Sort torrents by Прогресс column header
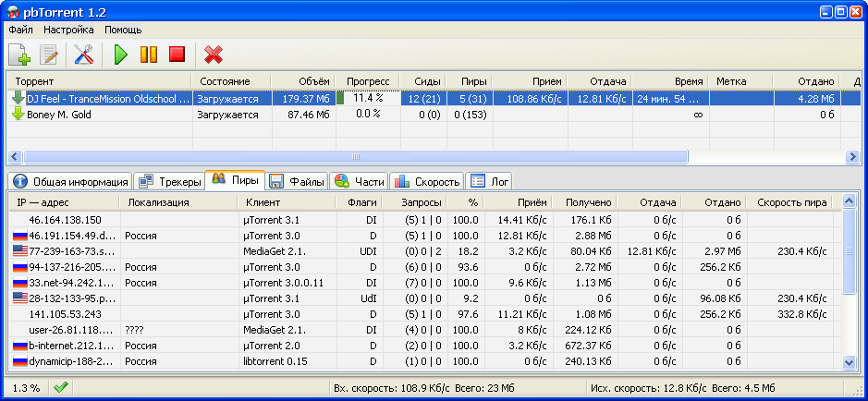The image size is (868, 401). point(368,81)
